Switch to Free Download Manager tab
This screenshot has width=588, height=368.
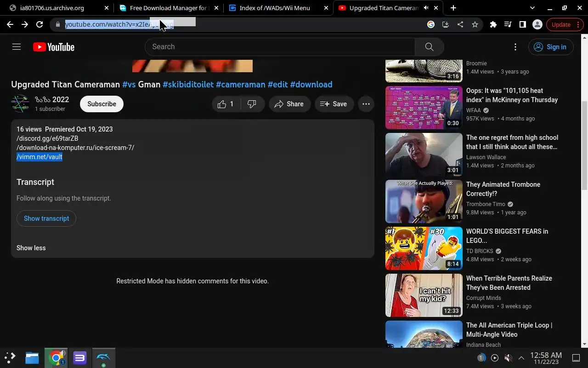tap(168, 8)
